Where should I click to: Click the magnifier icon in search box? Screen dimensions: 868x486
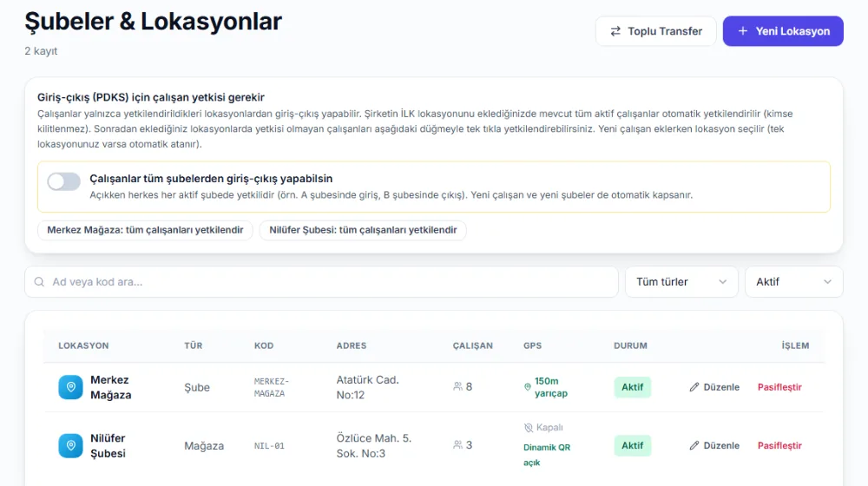tap(39, 282)
